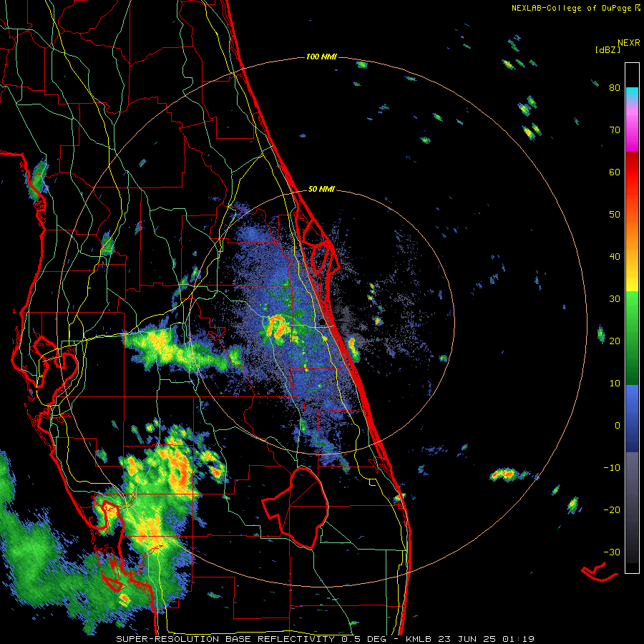
Task: Click the 100 NMI range ring label
Action: tap(321, 57)
